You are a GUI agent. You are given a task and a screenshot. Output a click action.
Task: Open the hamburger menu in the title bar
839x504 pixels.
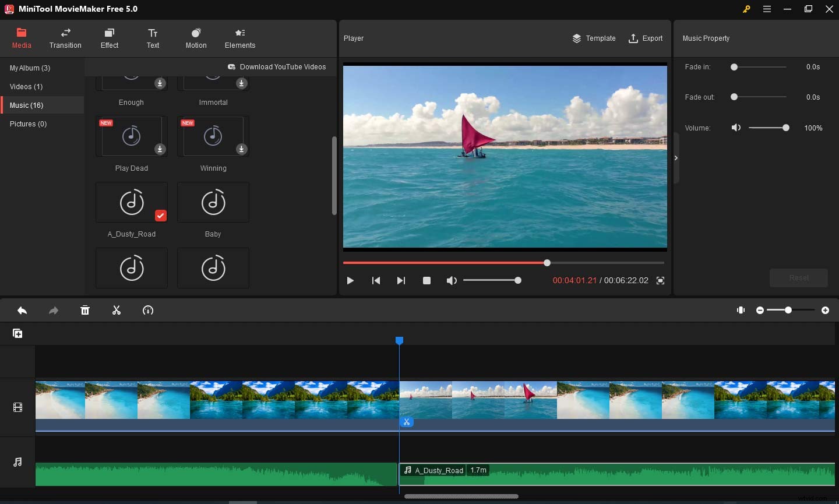coord(767,9)
